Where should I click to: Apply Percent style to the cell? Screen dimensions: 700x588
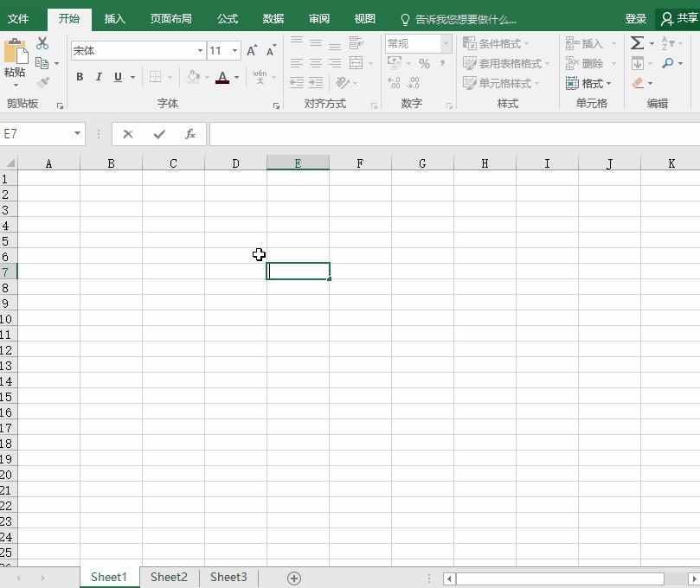[x=424, y=63]
